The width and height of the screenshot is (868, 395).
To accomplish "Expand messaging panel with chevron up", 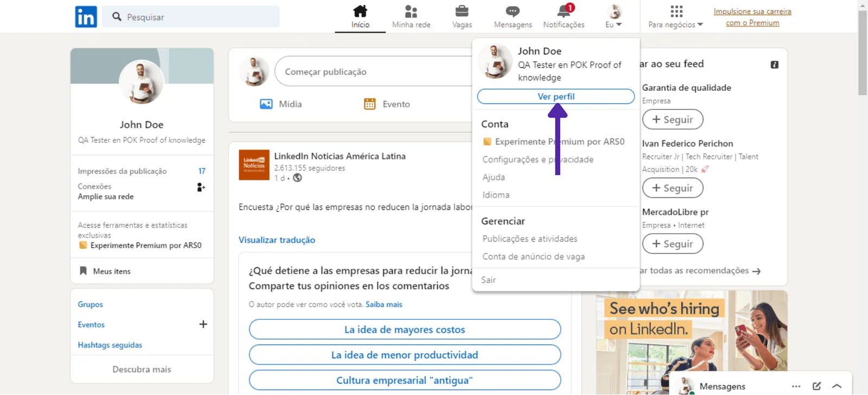I will tap(837, 386).
